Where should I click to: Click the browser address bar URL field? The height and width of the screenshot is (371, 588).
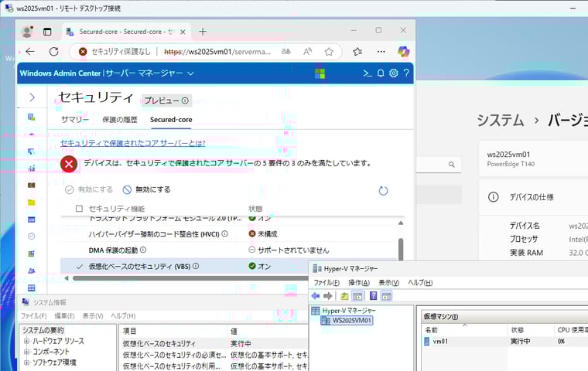(217, 52)
